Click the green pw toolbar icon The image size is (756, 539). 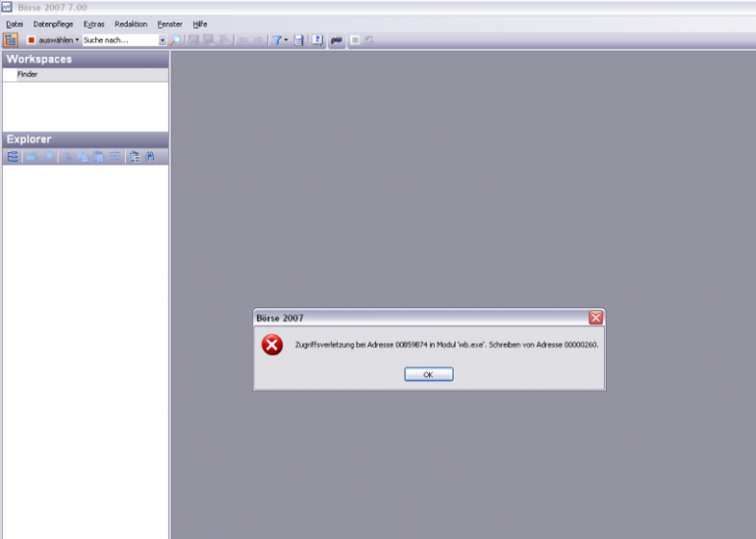pyautogui.click(x=336, y=40)
